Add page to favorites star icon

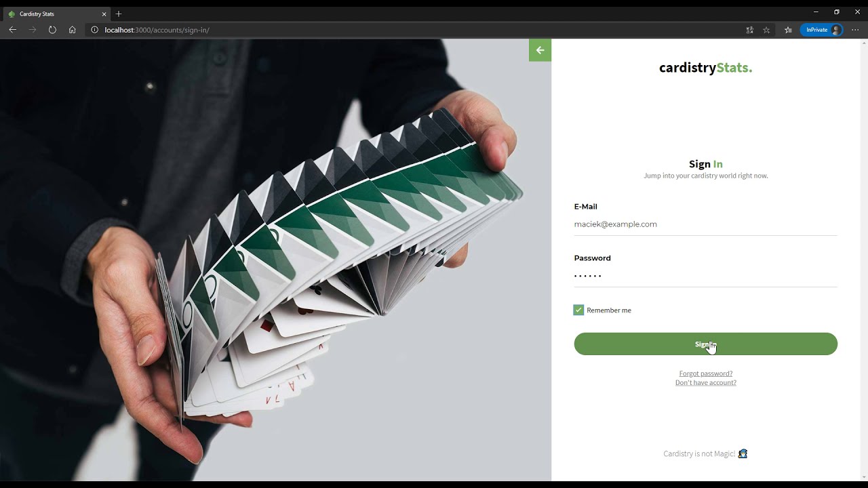tap(766, 30)
